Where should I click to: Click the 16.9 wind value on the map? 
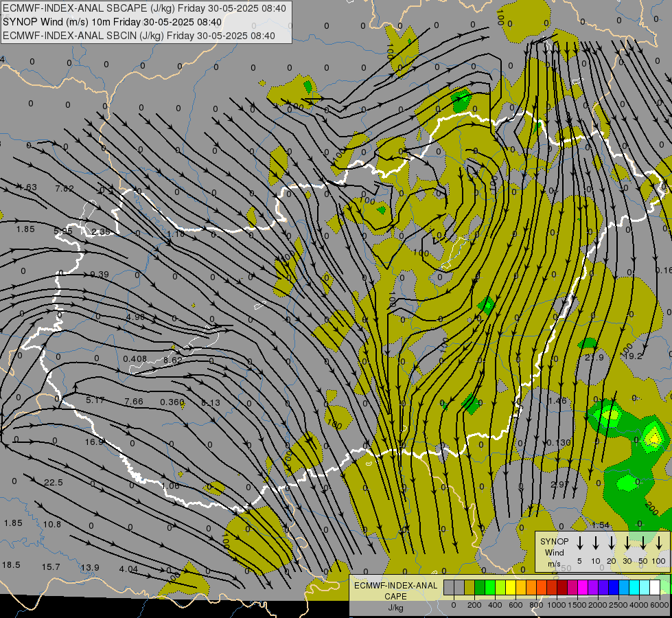(94, 442)
